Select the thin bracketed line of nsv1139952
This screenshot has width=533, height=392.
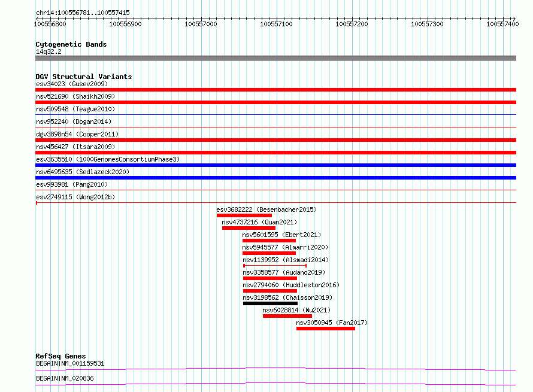pos(275,266)
